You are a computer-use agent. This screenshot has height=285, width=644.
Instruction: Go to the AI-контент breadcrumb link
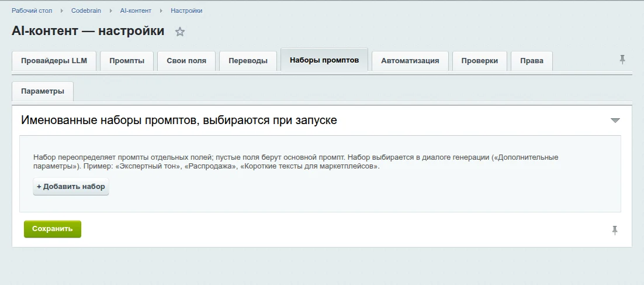point(136,11)
